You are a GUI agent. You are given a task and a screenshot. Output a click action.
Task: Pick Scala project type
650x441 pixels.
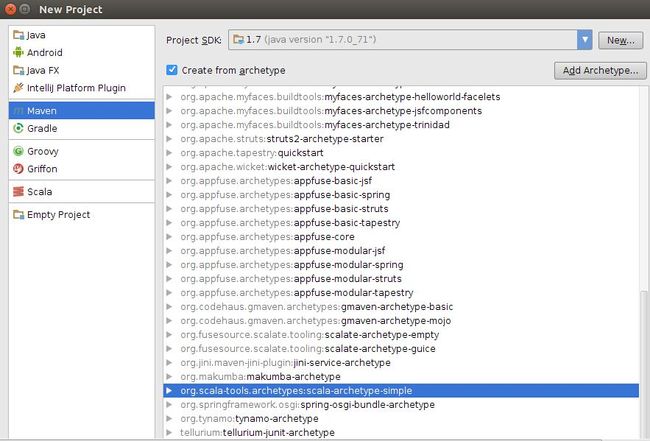click(x=82, y=191)
